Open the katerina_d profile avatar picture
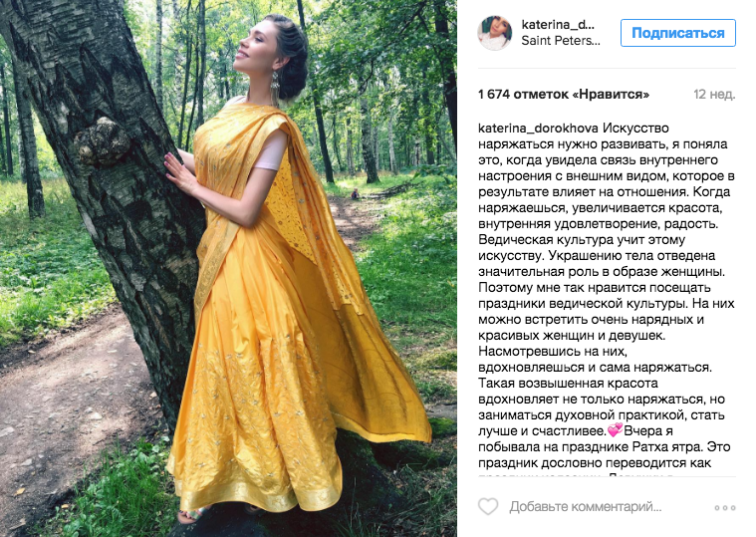The width and height of the screenshot is (756, 537). (x=494, y=33)
